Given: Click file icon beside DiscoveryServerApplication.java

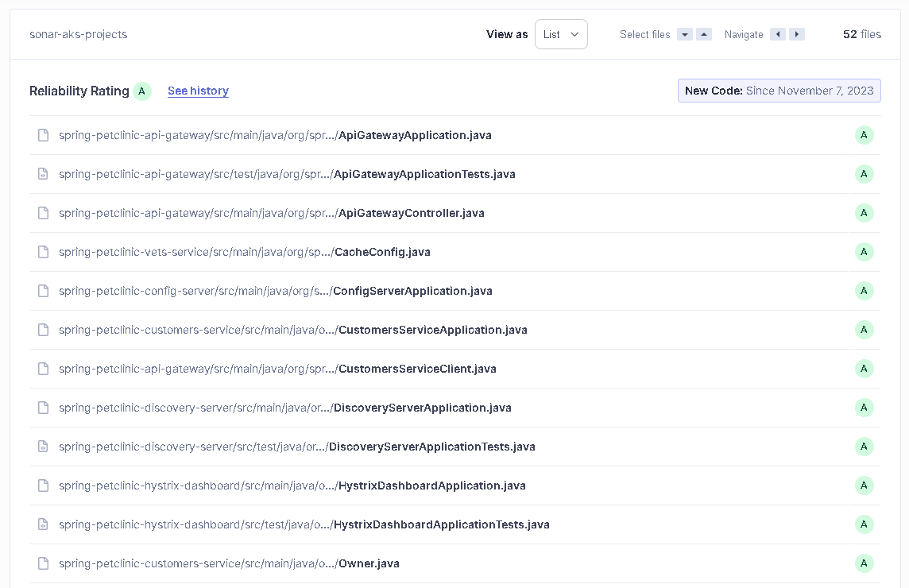Looking at the screenshot, I should (x=43, y=408).
